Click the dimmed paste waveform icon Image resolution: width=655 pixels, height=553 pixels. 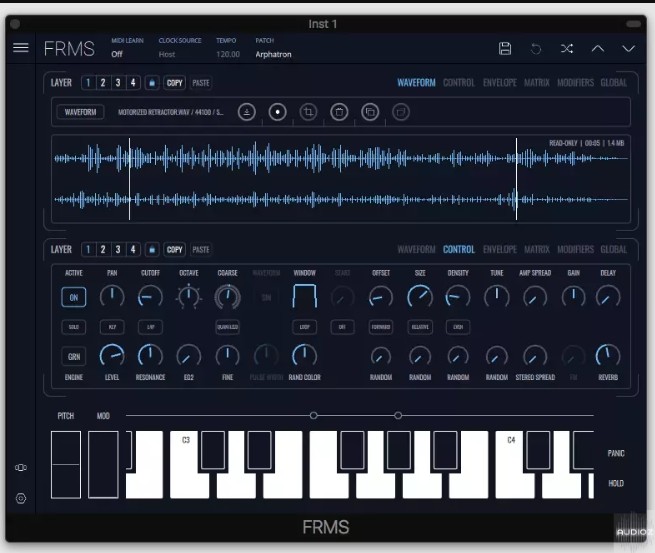(401, 112)
